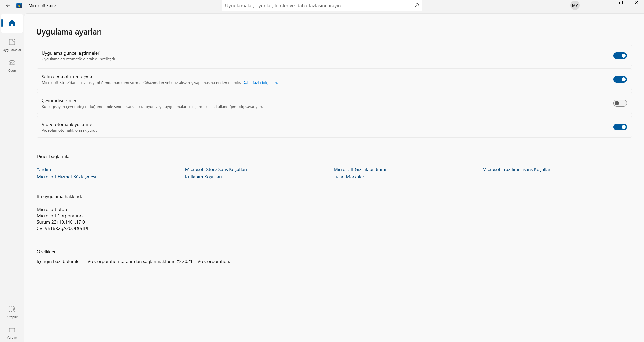Open Microsoft Gizlilik bildirimi link

[x=360, y=169]
